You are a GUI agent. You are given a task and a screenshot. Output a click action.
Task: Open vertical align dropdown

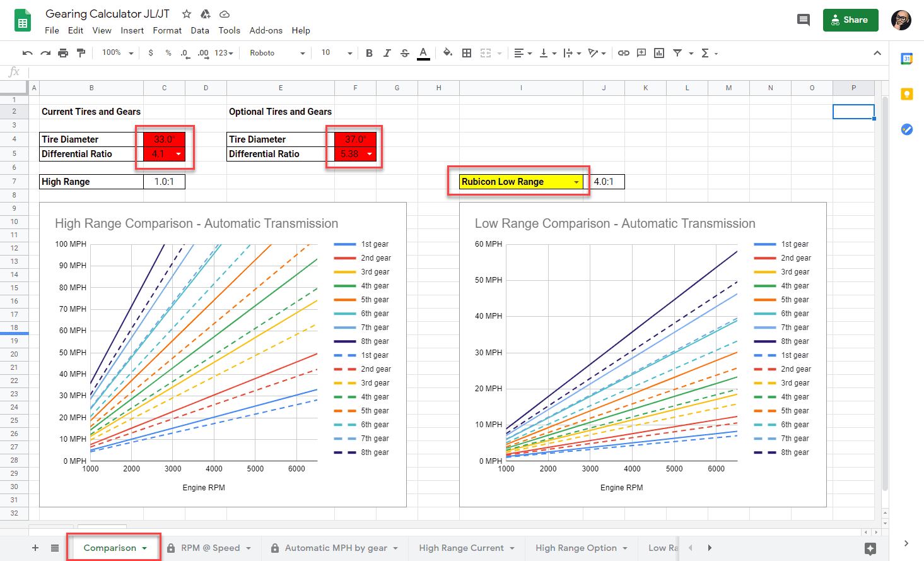pyautogui.click(x=548, y=53)
